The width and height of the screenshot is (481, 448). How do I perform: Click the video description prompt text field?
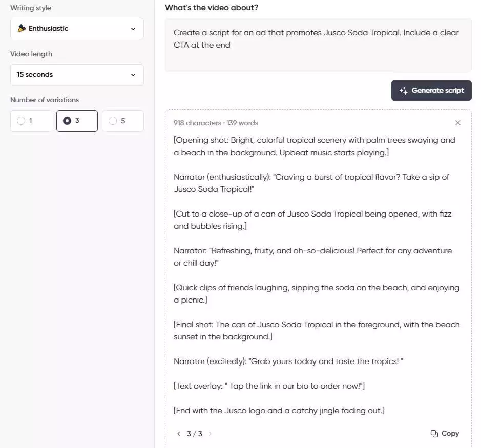tap(318, 45)
